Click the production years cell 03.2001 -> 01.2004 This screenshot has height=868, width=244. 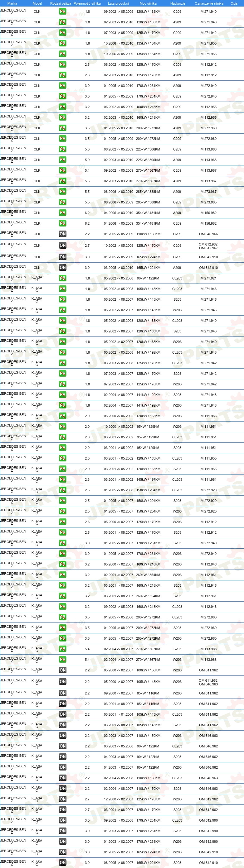119,714
